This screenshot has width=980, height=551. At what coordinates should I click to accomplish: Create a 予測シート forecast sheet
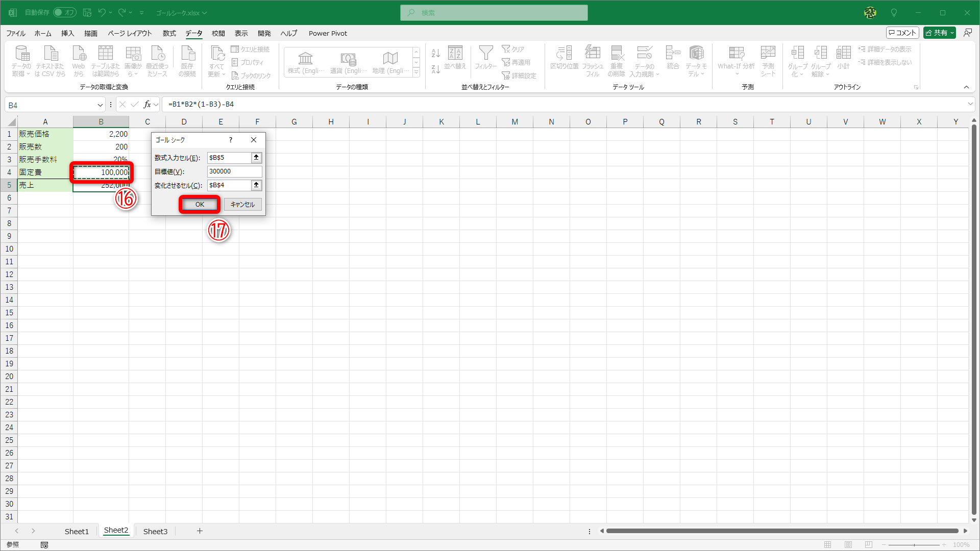[x=768, y=60]
